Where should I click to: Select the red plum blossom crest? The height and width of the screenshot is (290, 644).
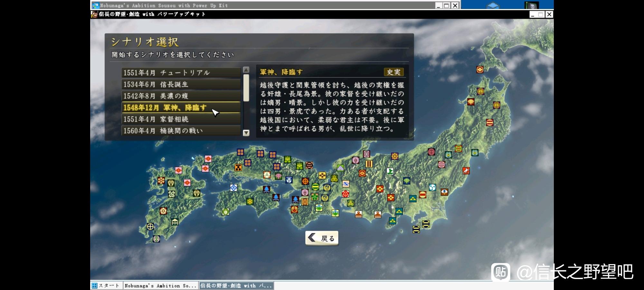click(x=346, y=194)
